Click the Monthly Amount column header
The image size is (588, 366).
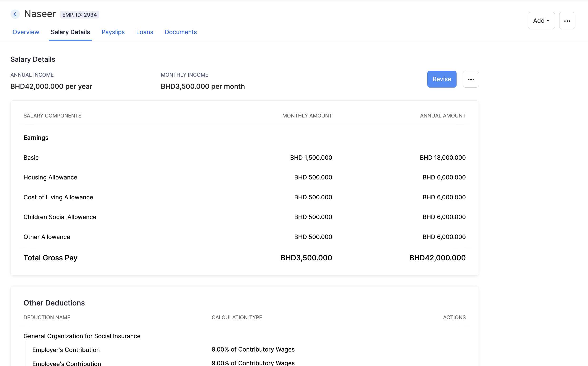(307, 116)
